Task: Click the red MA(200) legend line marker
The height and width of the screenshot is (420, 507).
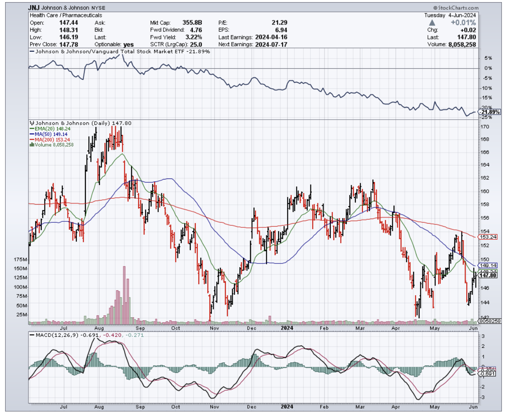Action: tap(31, 140)
